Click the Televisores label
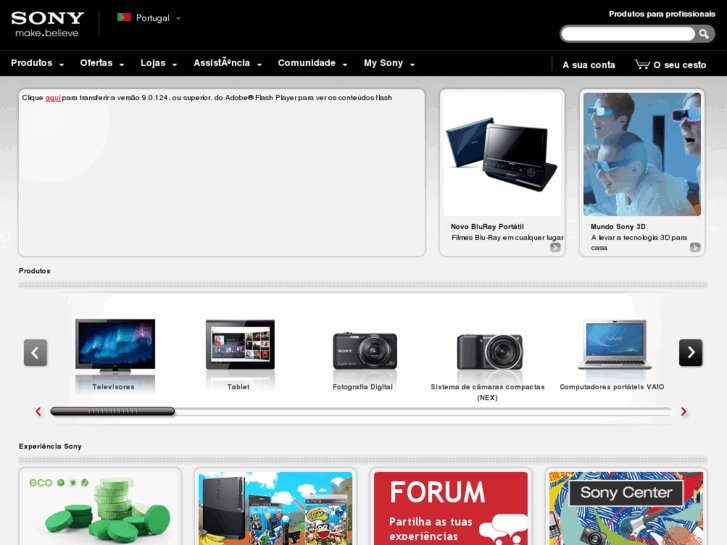727x545 pixels. pyautogui.click(x=113, y=387)
